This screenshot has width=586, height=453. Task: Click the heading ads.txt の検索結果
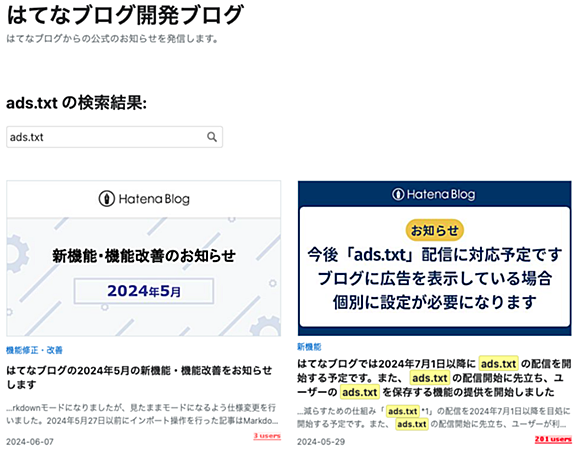click(77, 103)
